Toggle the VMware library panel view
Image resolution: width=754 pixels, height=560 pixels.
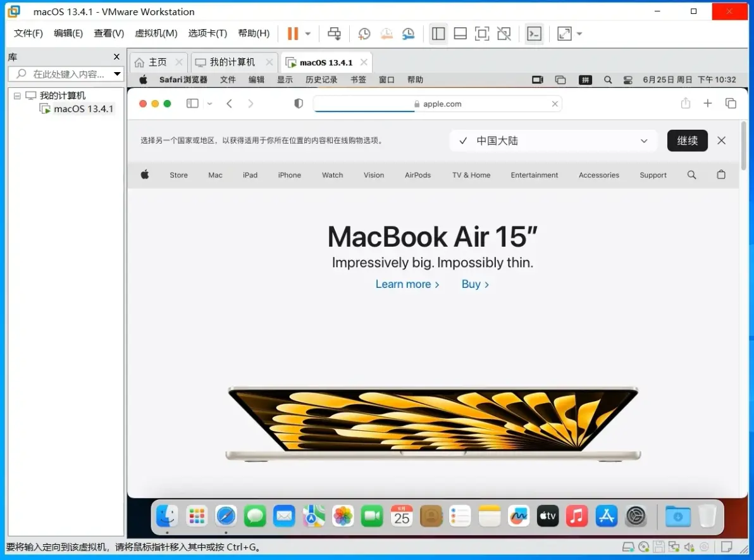tap(438, 34)
